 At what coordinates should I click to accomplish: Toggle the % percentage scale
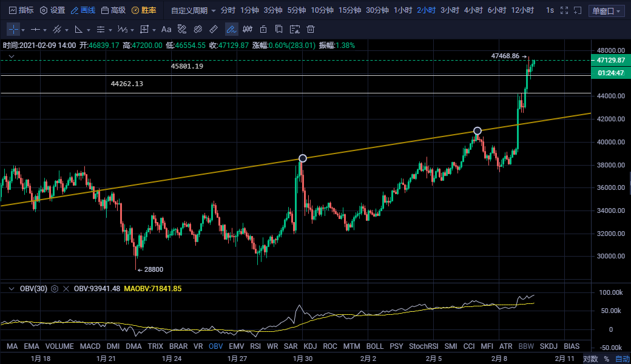point(607,359)
